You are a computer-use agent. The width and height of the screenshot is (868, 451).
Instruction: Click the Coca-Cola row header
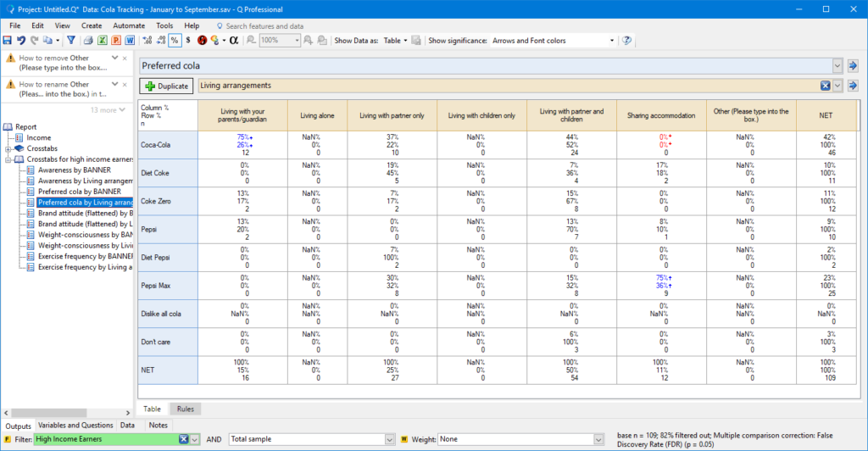point(168,145)
